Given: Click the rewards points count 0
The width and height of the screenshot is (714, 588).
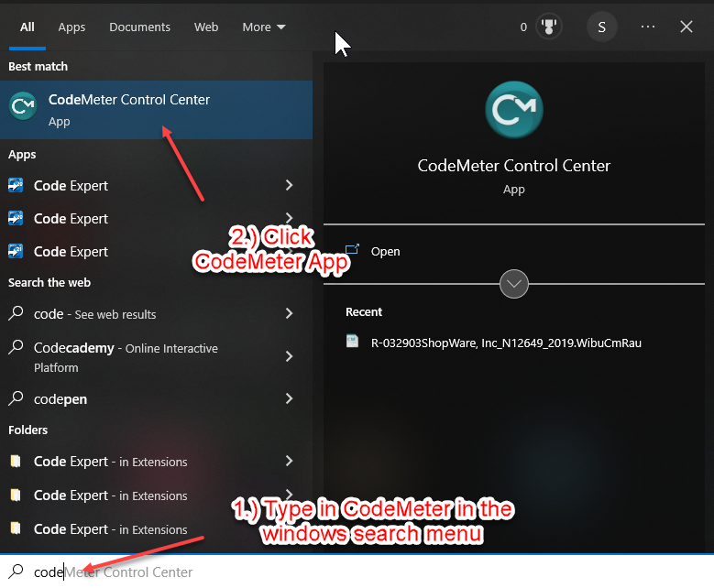Looking at the screenshot, I should point(523,27).
